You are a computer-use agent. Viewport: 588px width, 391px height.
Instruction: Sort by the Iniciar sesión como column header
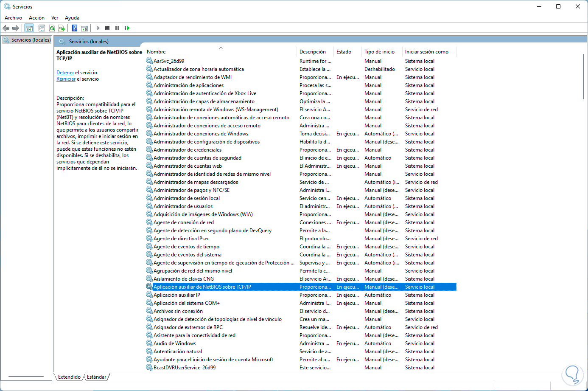point(429,52)
